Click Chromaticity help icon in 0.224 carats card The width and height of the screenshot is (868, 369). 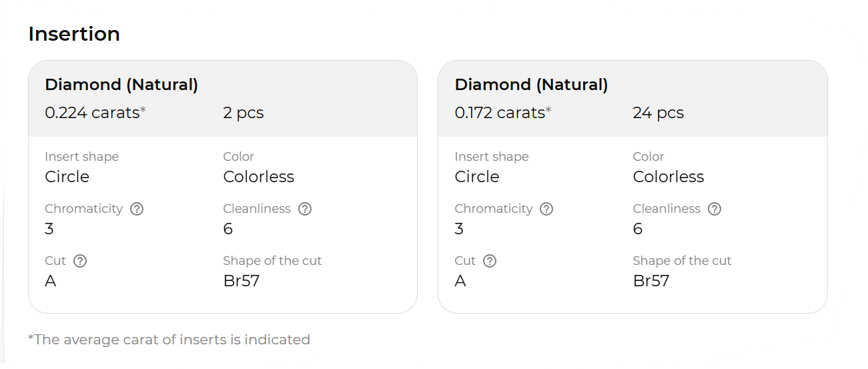point(137,209)
